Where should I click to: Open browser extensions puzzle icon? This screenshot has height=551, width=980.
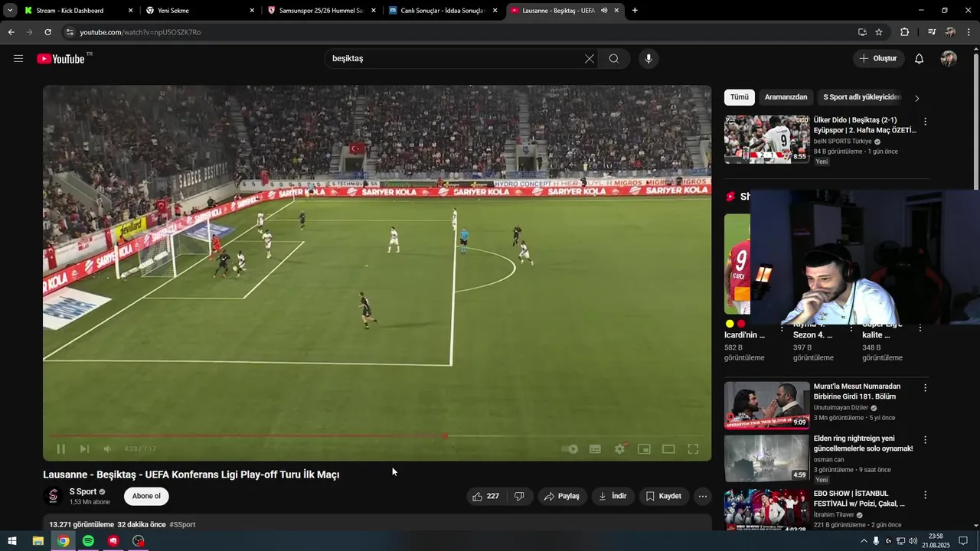pos(904,32)
